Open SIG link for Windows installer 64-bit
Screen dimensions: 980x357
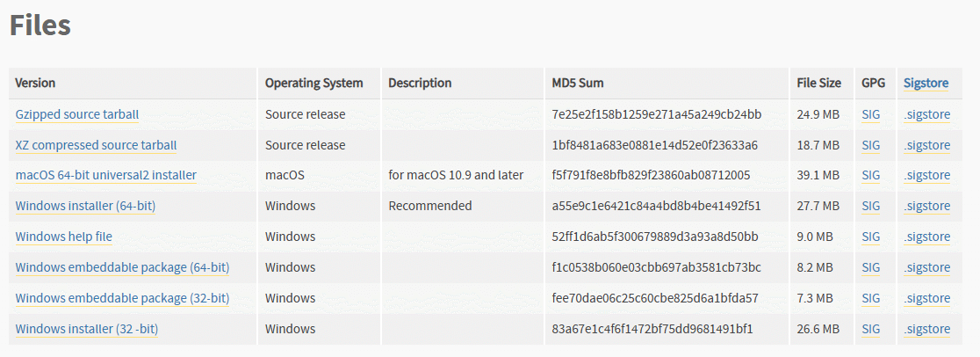(870, 206)
